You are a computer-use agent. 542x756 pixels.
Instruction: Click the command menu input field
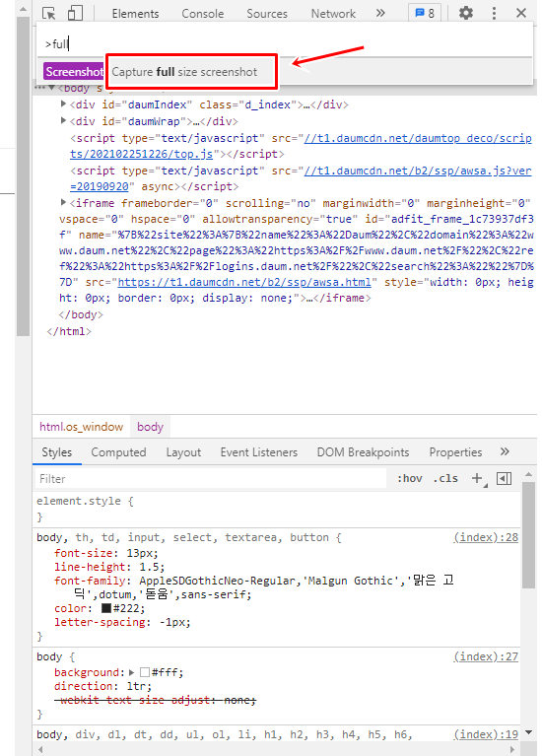click(x=286, y=44)
